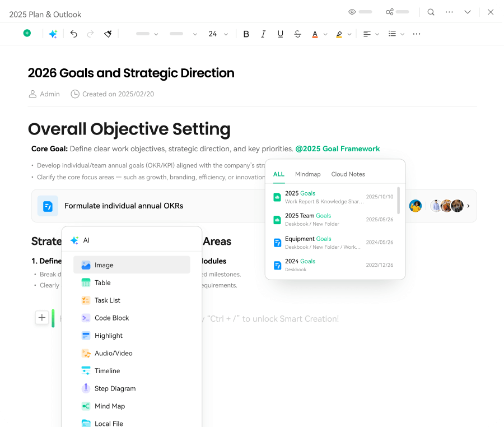Click the search magnifier icon

[x=431, y=12]
